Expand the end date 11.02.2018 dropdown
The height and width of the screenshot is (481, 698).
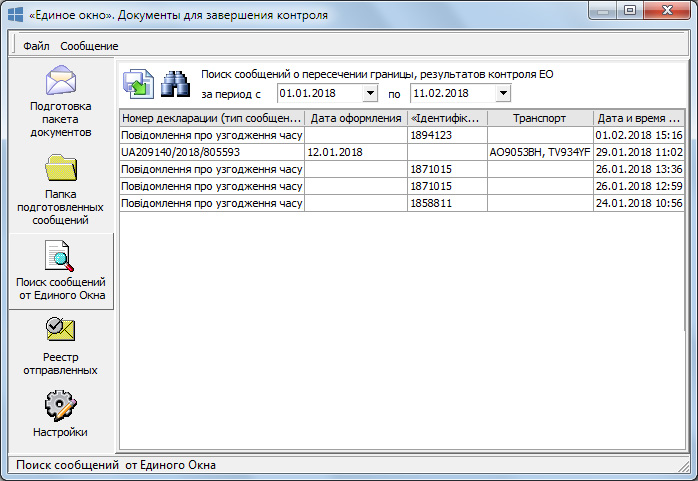tap(502, 93)
